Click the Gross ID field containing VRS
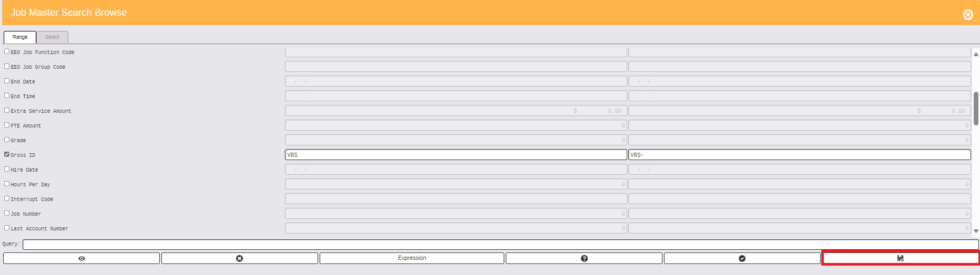 coord(456,155)
